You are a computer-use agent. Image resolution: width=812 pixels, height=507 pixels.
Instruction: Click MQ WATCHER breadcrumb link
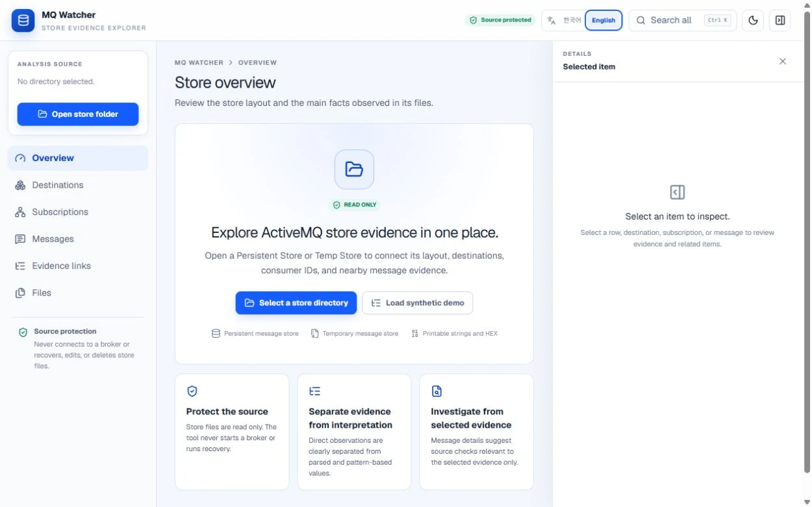pyautogui.click(x=199, y=63)
